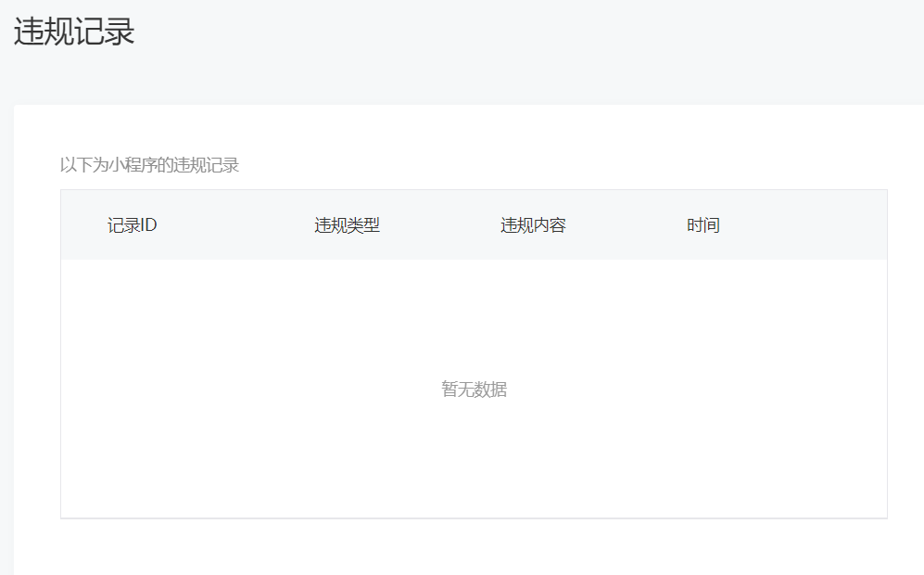This screenshot has height=575, width=924.
Task: Click the 违规内容 column header
Action: click(x=533, y=225)
